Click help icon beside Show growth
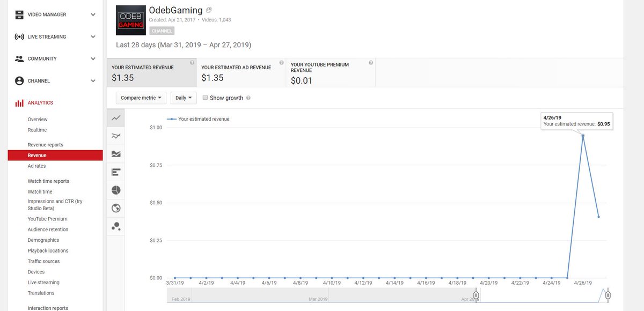This screenshot has height=311, width=644. tap(248, 98)
